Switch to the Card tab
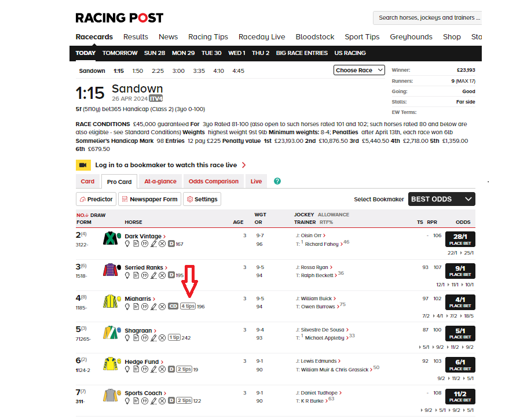 [x=87, y=181]
